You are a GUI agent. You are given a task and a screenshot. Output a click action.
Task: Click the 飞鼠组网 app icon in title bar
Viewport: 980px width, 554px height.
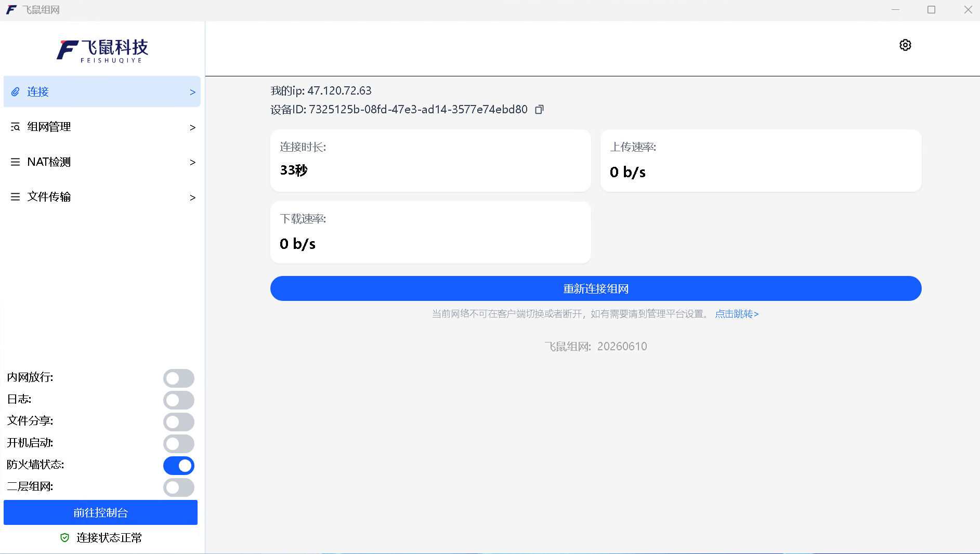11,10
